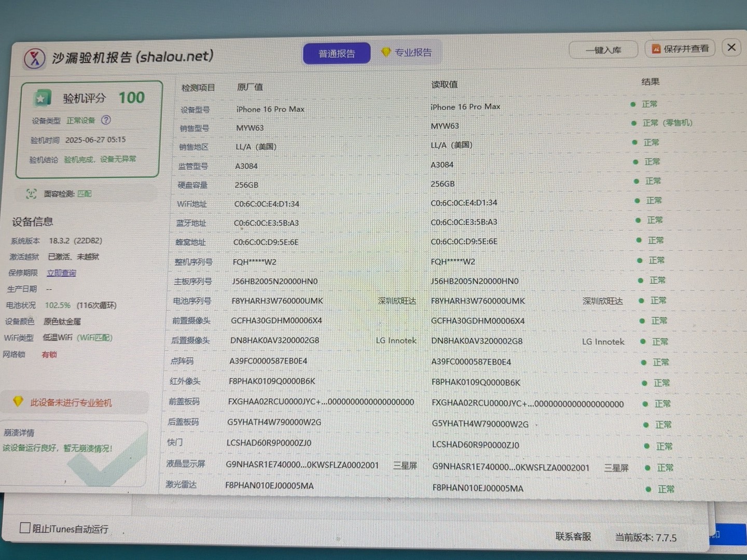
Task: Click 读取值 back cover code G5YHATH4W790000W2G
Action: click(480, 424)
